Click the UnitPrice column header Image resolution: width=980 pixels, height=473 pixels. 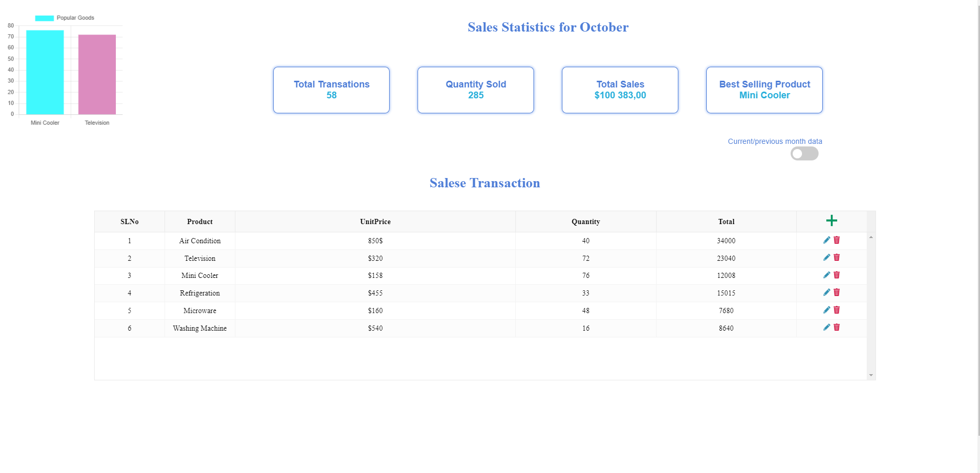coord(375,221)
